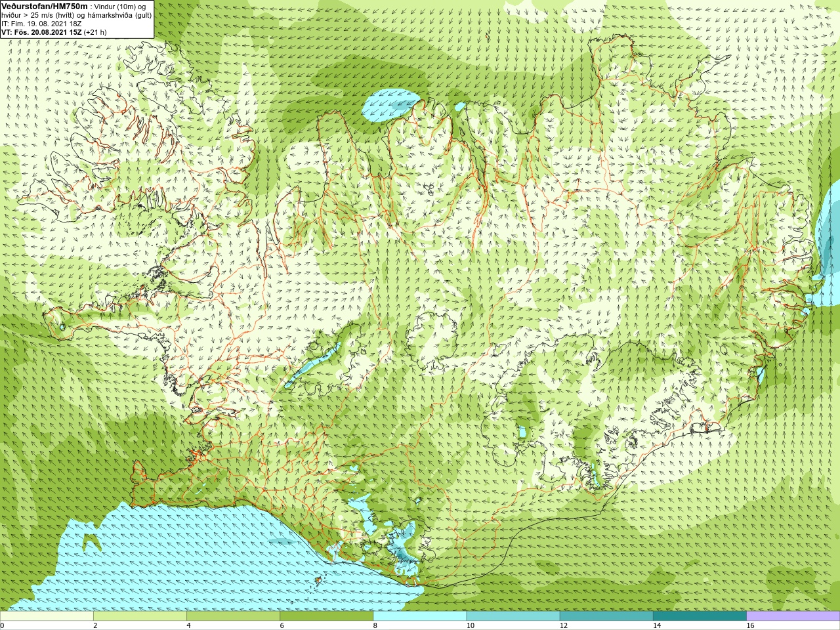Click the "VT: Fös. 20.08.2021 15Z" valid time

pyautogui.click(x=41, y=32)
